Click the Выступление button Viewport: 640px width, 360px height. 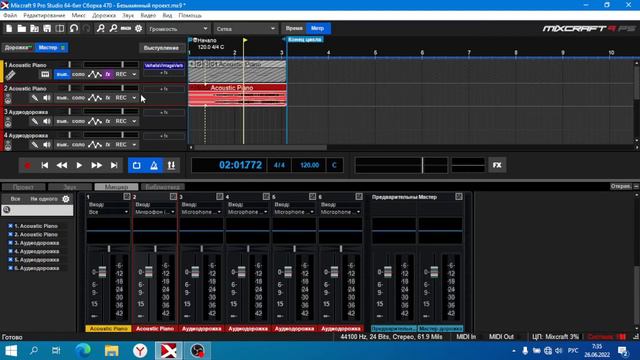(x=161, y=48)
